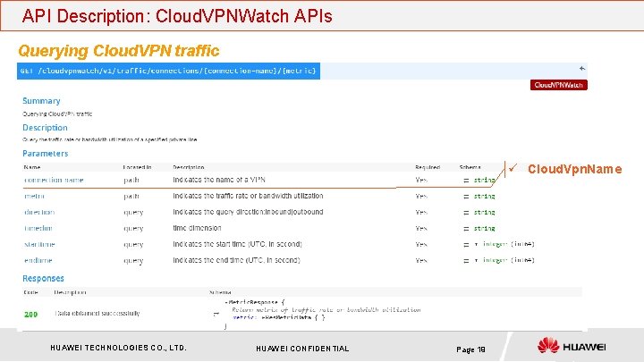Click the Page 18 footer label
This screenshot has height=362, width=644.
[x=470, y=349]
